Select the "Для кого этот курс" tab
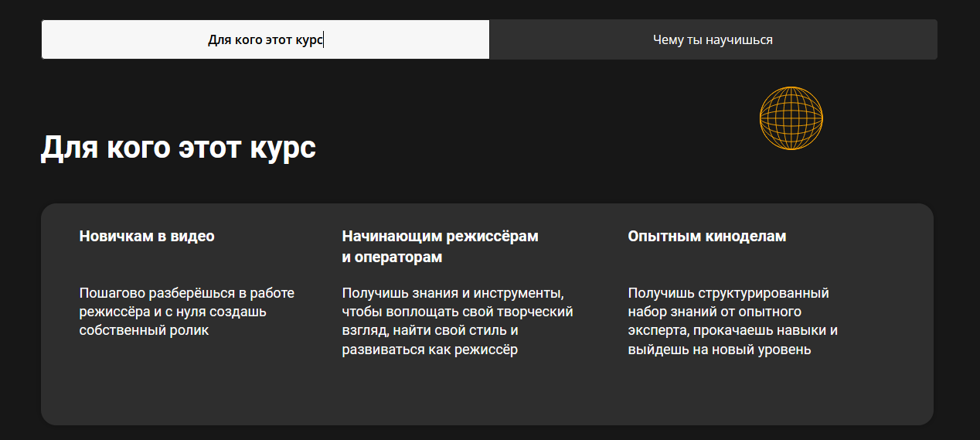 pos(265,39)
